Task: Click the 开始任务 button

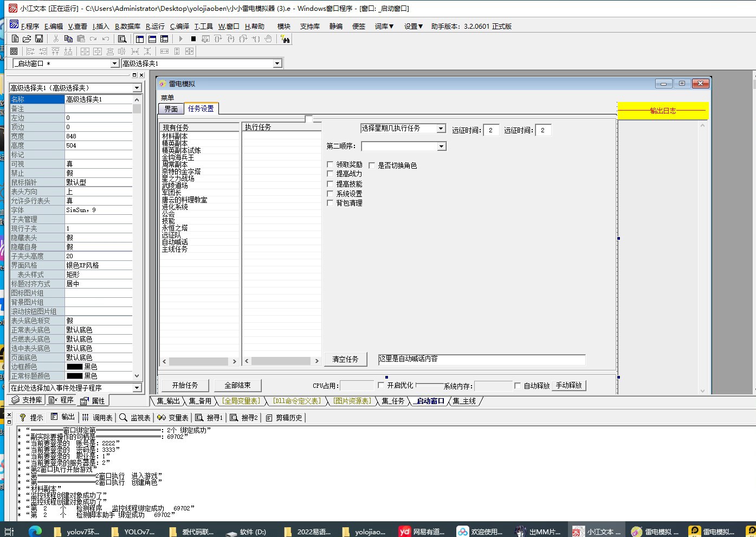Action: click(185, 385)
